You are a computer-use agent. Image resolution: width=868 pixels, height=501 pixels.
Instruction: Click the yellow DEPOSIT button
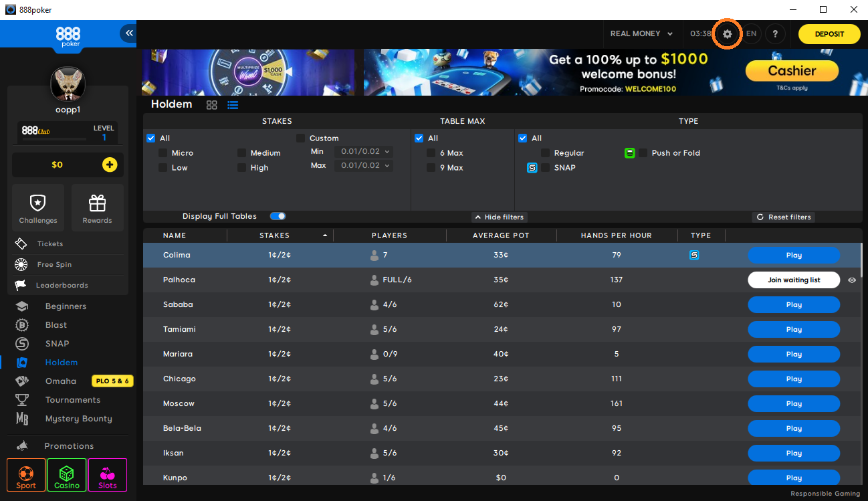829,34
